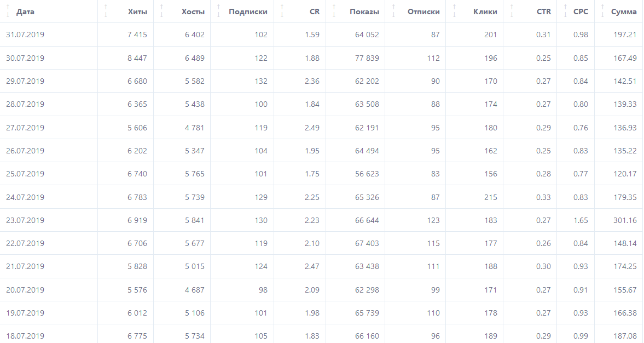This screenshot has width=644, height=343.
Task: Click the 77 839 impressions value
Action: click(x=367, y=58)
